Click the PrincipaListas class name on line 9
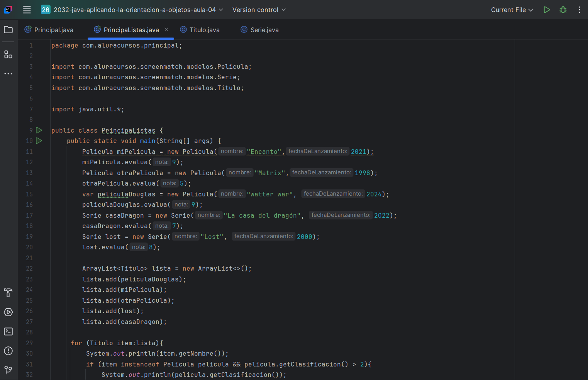This screenshot has height=380, width=588. 128,131
